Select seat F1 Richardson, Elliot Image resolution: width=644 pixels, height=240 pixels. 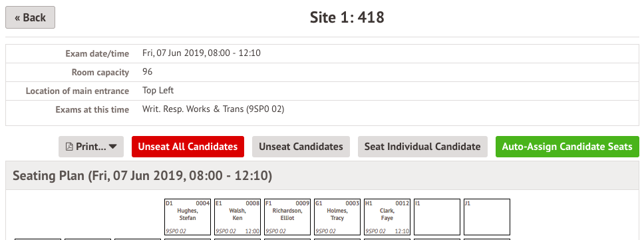(287, 217)
